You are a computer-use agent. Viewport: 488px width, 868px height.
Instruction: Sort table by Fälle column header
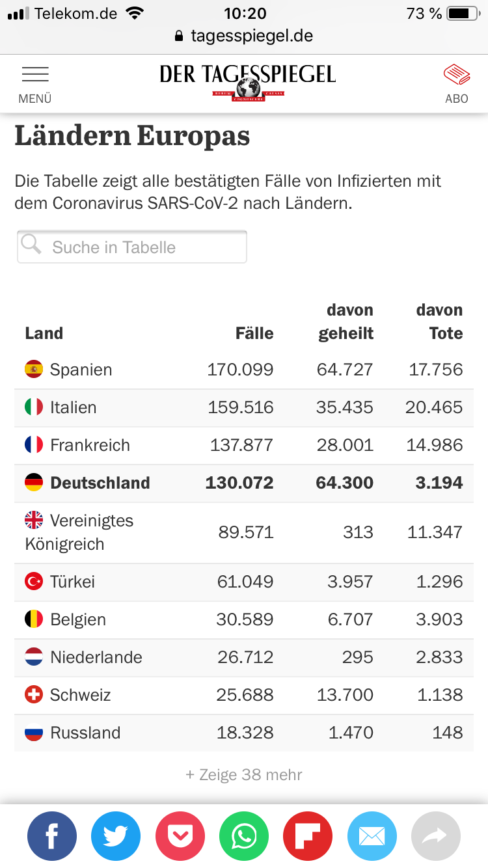pos(254,334)
